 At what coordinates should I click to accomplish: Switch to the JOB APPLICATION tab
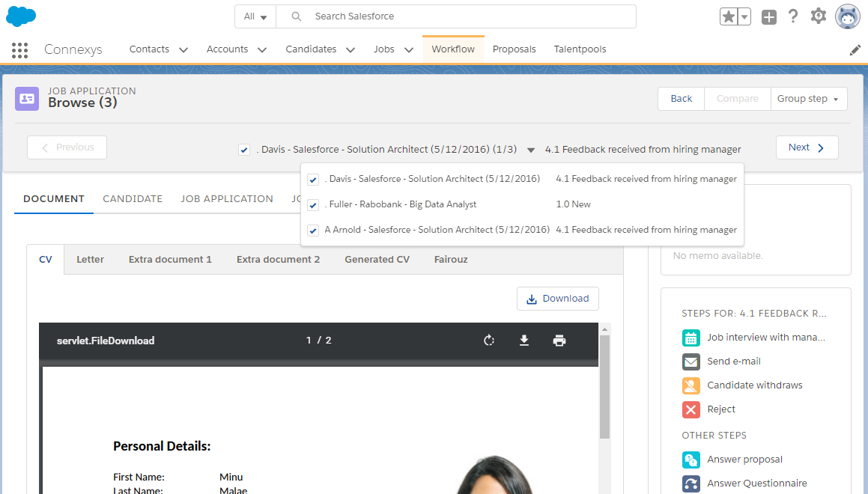[x=227, y=198]
